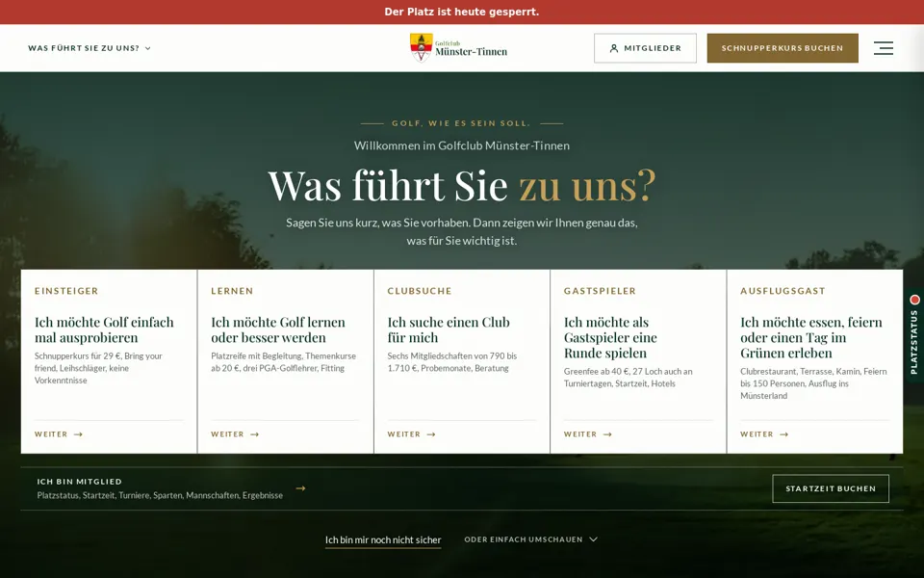Click the WEITER label in the Lernen card
Image resolution: width=924 pixels, height=578 pixels.
pyautogui.click(x=227, y=434)
